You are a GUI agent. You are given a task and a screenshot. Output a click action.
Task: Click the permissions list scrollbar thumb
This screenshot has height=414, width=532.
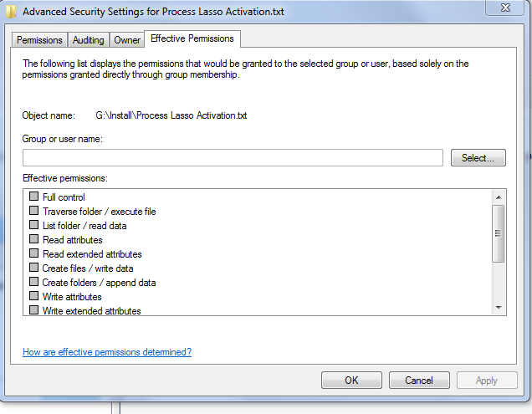tap(499, 234)
